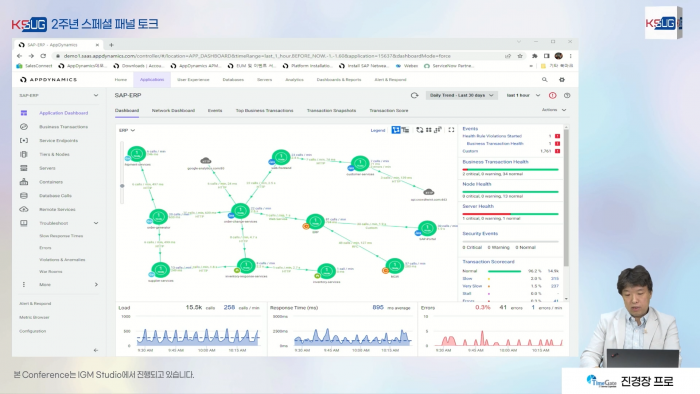The width and height of the screenshot is (700, 394).
Task: Open the Alert & Respond top menu
Action: pyautogui.click(x=390, y=80)
